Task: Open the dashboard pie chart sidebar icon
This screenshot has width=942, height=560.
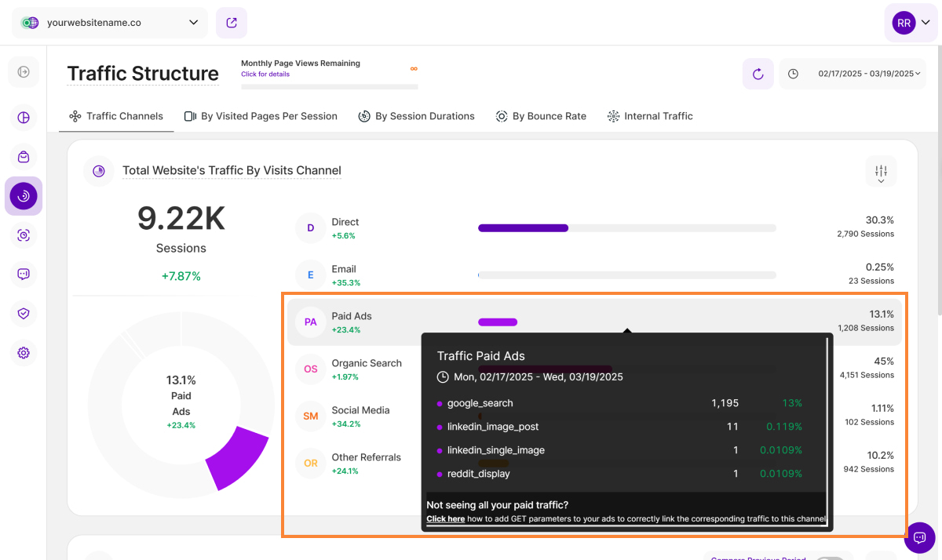Action: click(x=24, y=118)
